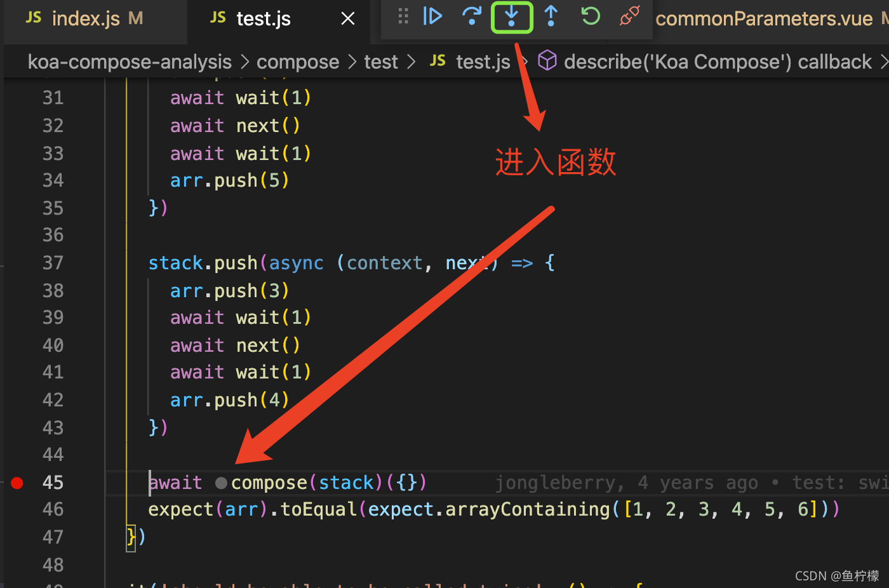Click the debug Step Out button
889x588 pixels.
click(551, 16)
